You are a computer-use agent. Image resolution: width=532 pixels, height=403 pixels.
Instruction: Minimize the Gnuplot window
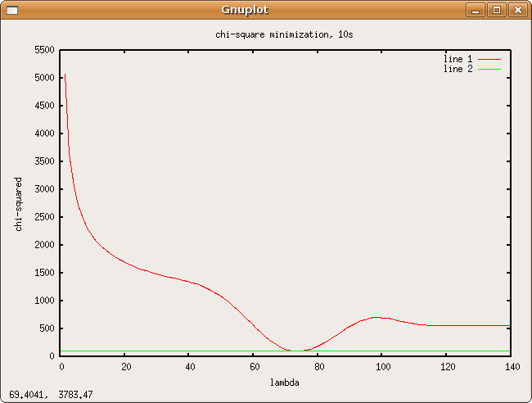pos(476,10)
